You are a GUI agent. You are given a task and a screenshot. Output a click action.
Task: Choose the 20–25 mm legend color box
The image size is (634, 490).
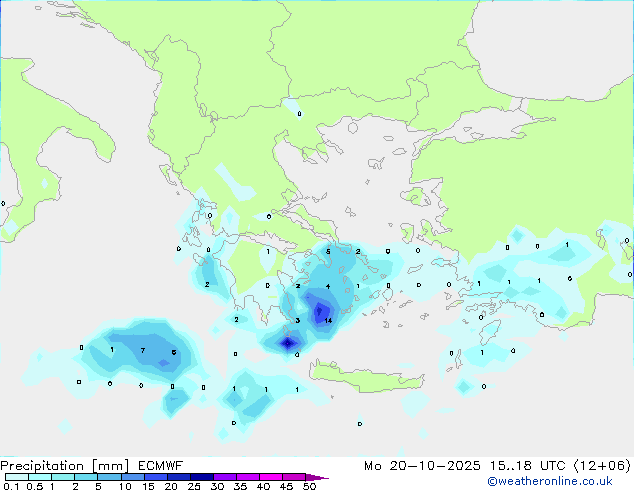(x=179, y=477)
